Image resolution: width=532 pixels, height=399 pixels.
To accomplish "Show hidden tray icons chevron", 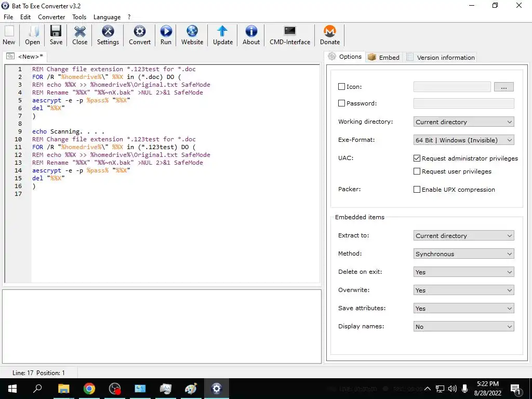I will coord(428,389).
